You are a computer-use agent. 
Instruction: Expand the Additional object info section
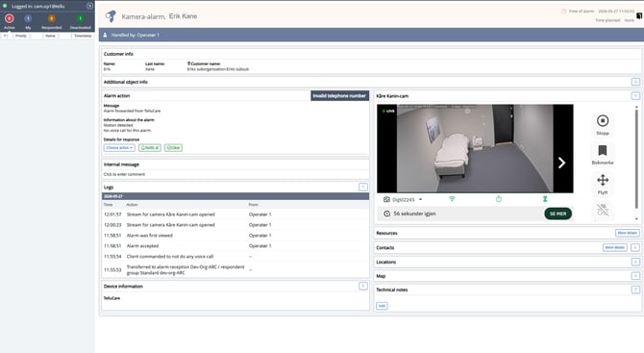pyautogui.click(x=635, y=82)
